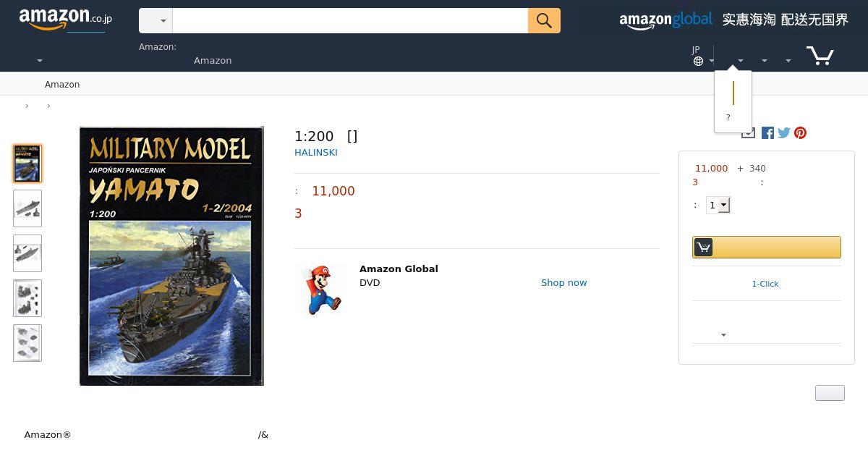Pin this product on Pinterest
Viewport: 868px width, 456px height.
click(x=800, y=132)
